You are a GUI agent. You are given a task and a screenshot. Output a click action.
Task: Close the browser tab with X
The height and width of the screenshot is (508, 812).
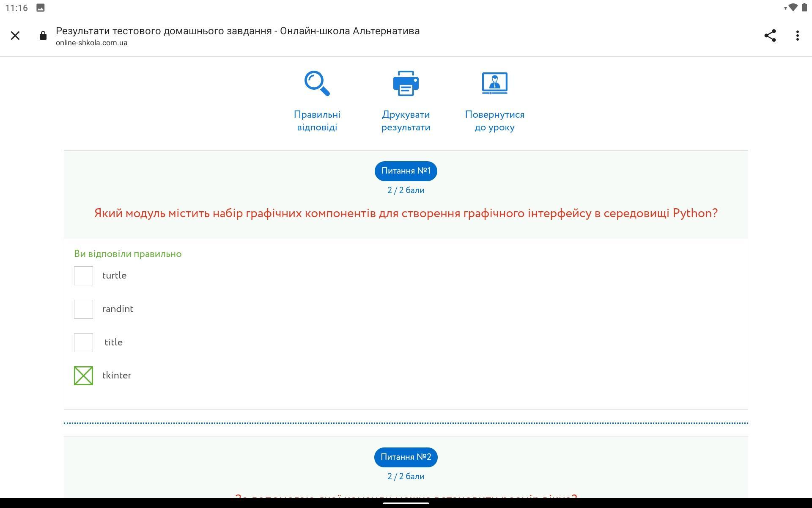(x=15, y=36)
